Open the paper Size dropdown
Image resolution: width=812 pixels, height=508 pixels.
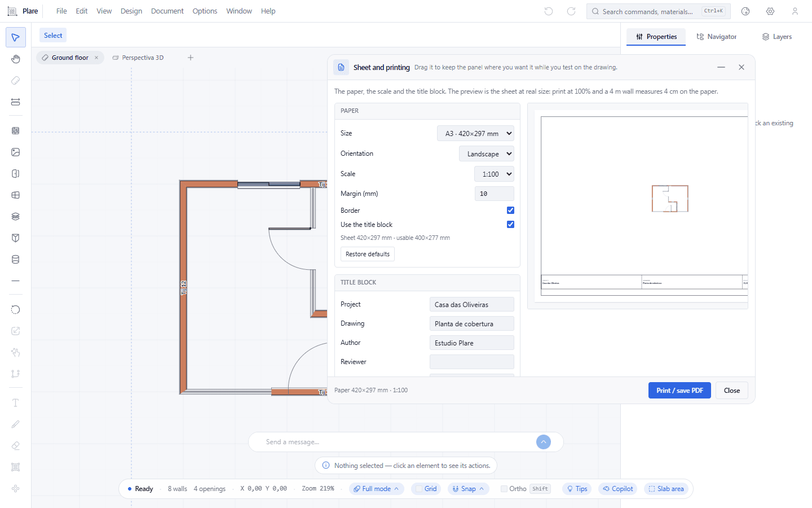[x=475, y=133]
